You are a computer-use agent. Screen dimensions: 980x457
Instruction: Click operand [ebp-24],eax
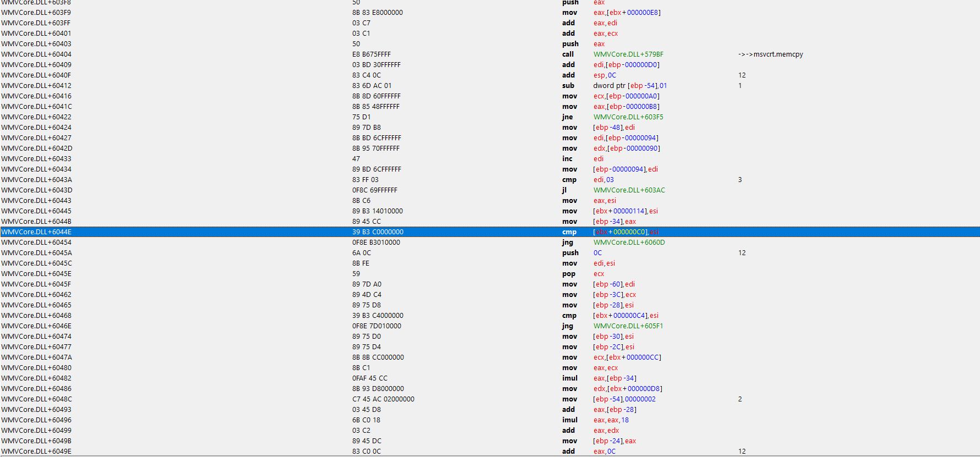click(614, 441)
